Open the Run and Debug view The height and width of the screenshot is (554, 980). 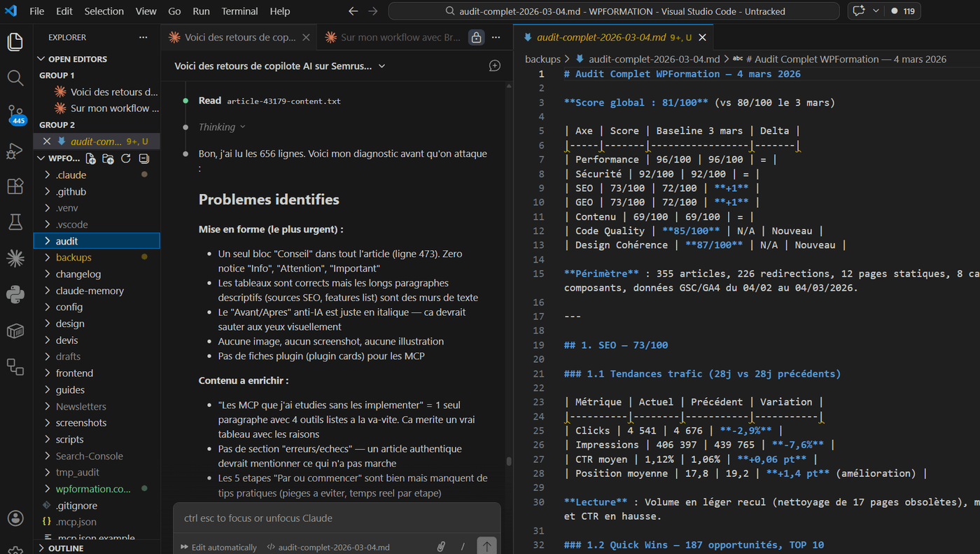pyautogui.click(x=15, y=150)
